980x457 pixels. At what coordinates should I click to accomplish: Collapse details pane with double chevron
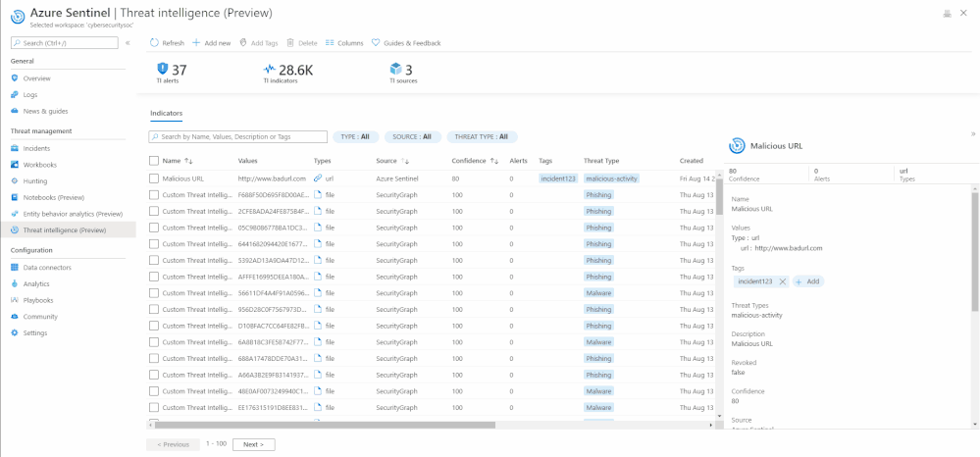click(x=973, y=133)
